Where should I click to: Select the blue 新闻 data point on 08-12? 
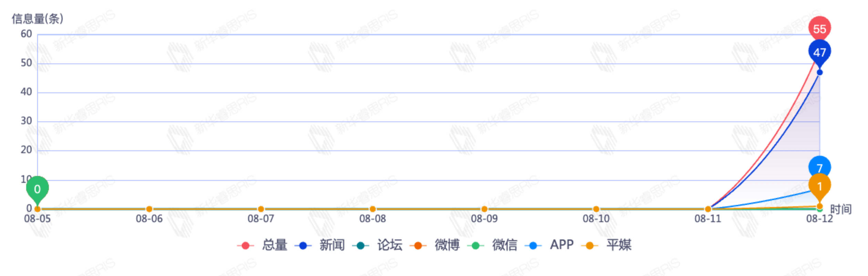(x=819, y=72)
